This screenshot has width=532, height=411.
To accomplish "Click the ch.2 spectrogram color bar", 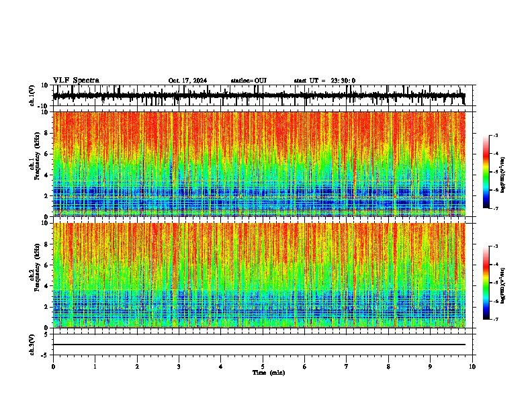I will pos(486,283).
